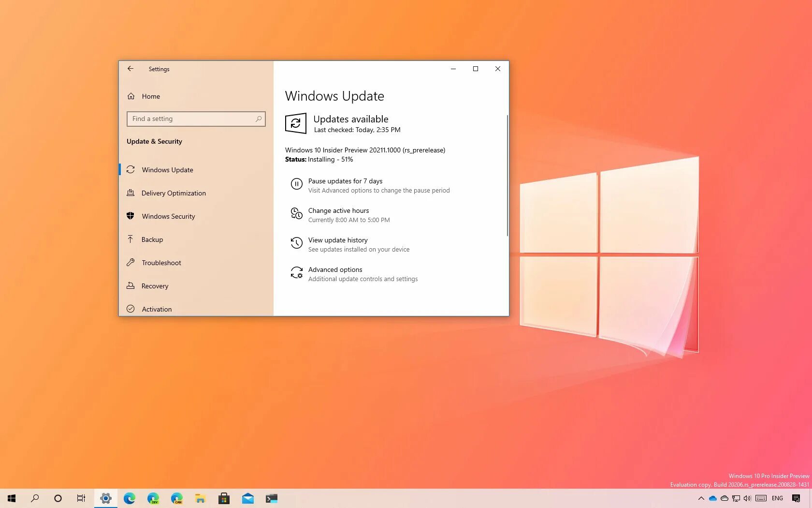The width and height of the screenshot is (812, 508).
Task: Click Change active hours
Action: tap(340, 215)
